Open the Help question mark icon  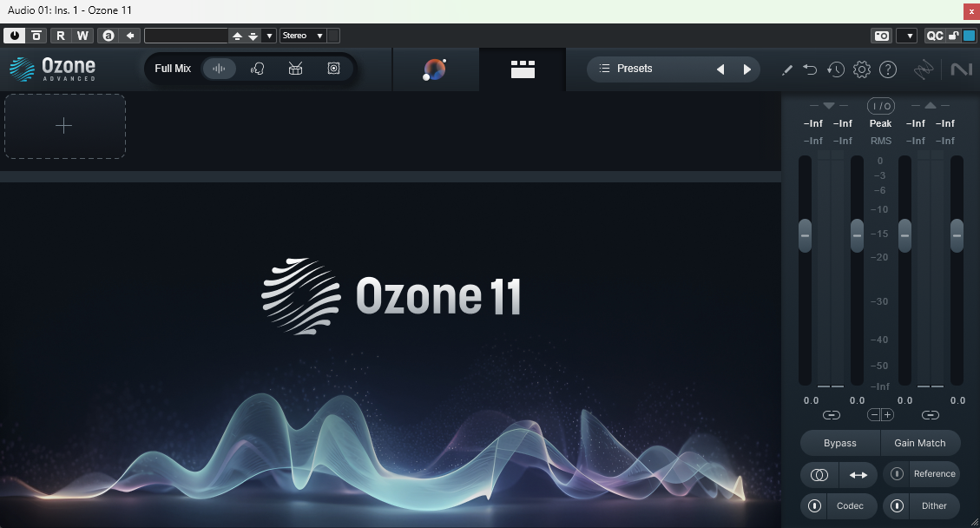tap(888, 69)
